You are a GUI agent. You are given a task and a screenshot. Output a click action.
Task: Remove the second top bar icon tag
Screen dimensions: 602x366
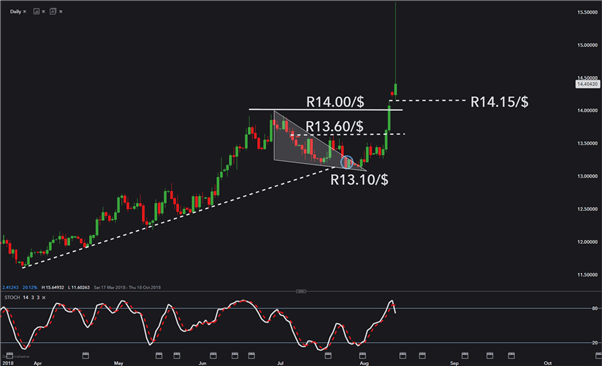61,12
